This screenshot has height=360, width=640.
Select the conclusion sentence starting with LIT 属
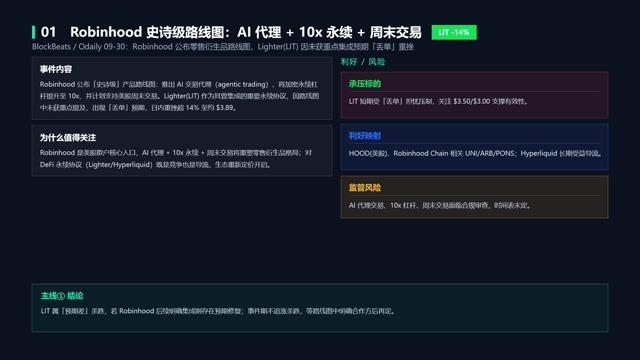pos(218,311)
